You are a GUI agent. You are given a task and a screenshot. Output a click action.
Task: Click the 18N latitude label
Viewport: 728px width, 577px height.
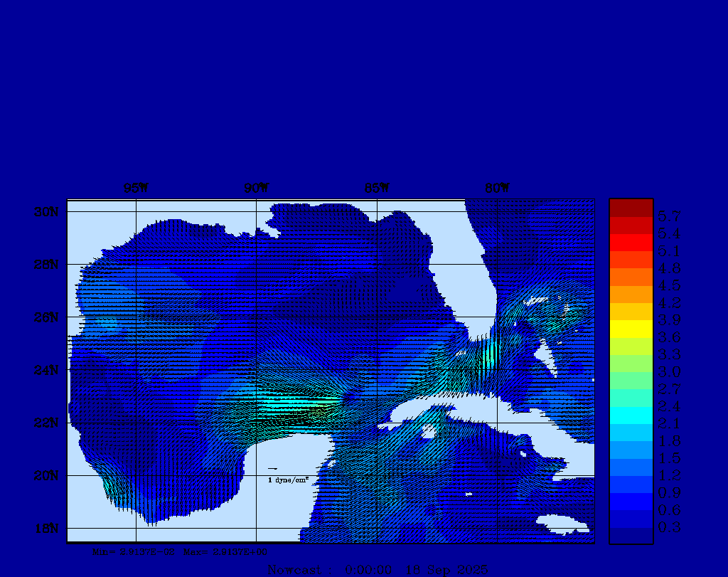click(x=48, y=528)
